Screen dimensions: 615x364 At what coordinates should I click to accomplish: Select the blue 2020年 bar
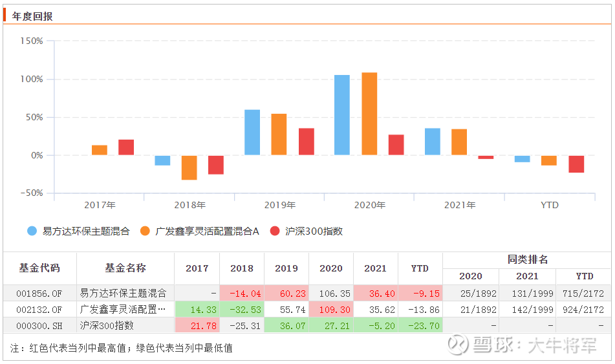click(x=342, y=115)
